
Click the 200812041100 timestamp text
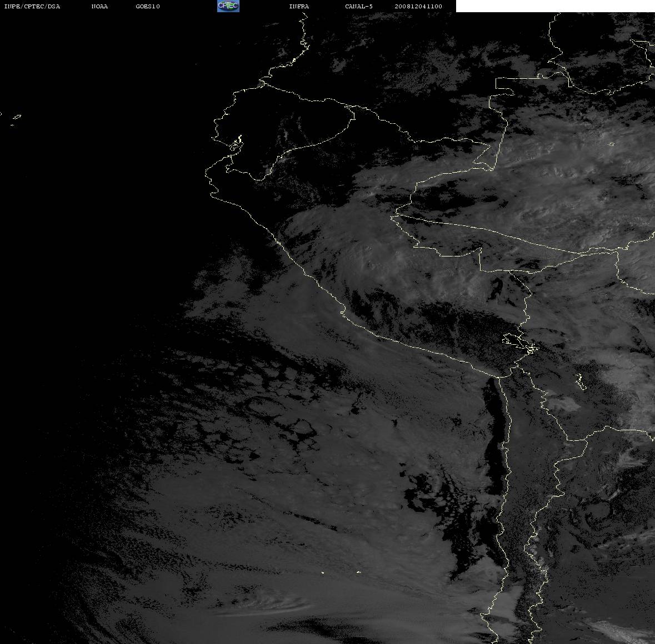click(x=418, y=6)
